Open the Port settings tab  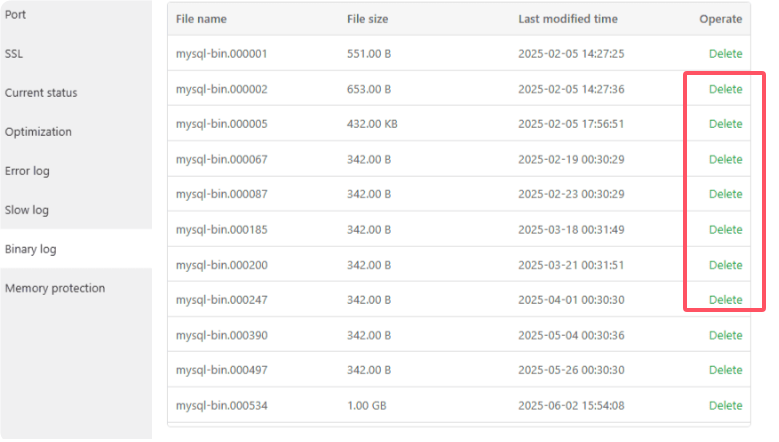[x=16, y=15]
